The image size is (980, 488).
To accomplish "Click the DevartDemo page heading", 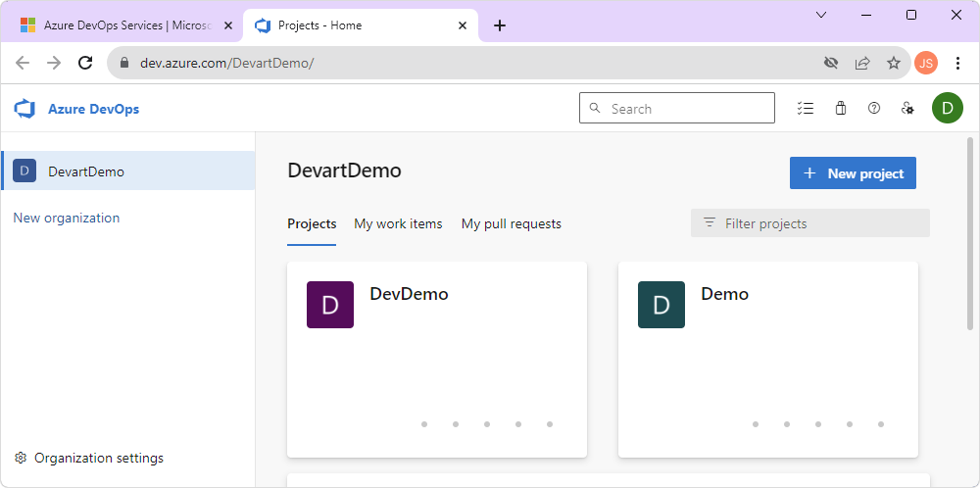I will [x=344, y=171].
